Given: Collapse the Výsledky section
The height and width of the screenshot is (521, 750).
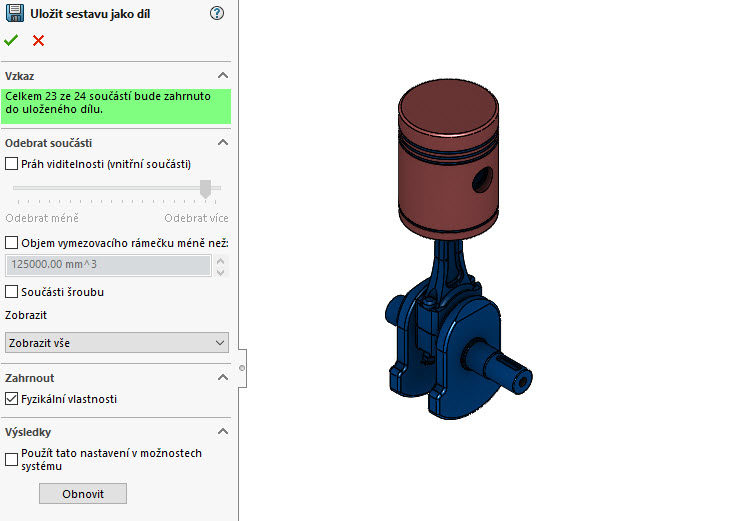Looking at the screenshot, I should (x=222, y=432).
